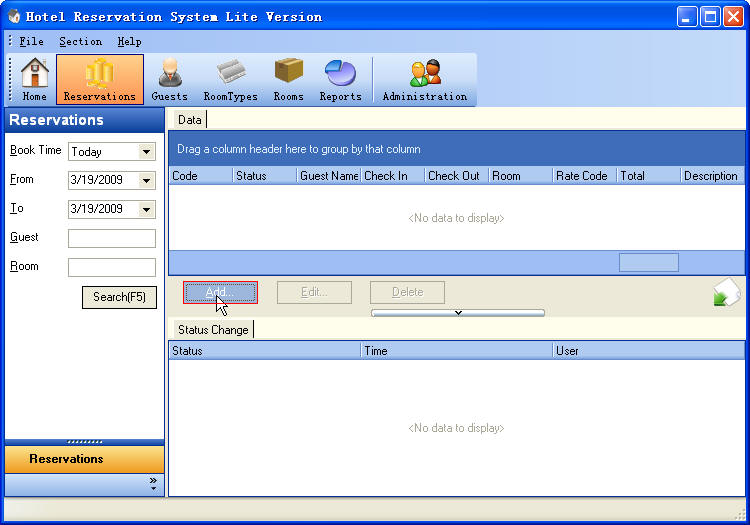The height and width of the screenshot is (525, 750).
Task: Show the Reports section
Action: 340,79
